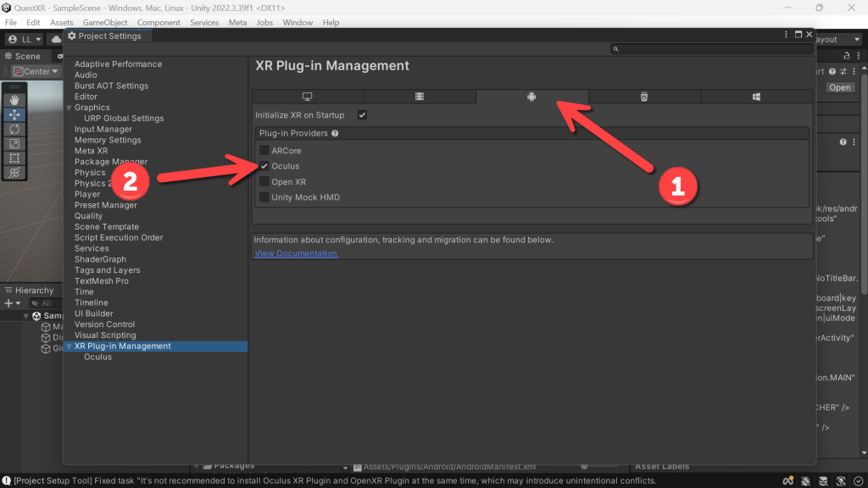This screenshot has width=868, height=488.
Task: Click the auto-refresh status icon
Action: pyautogui.click(x=841, y=481)
